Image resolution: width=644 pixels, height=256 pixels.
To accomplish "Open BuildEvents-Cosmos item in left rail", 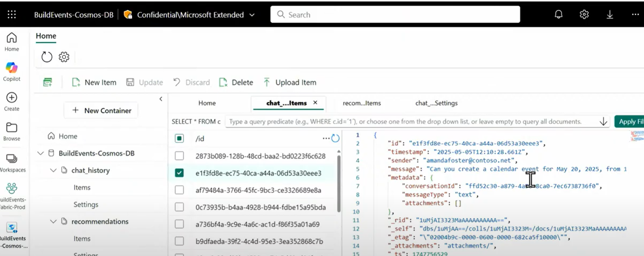I will 12,236.
